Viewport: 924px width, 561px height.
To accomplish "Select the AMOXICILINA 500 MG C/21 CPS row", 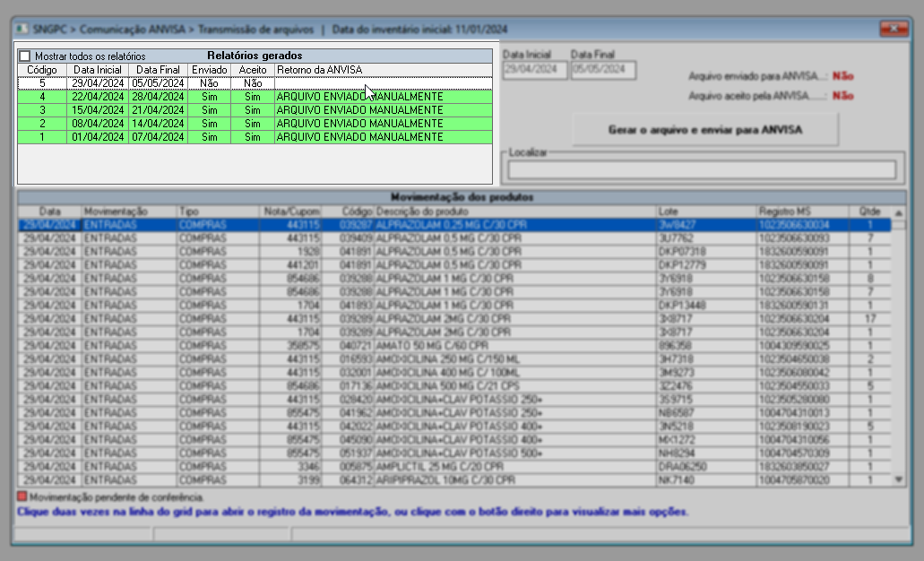I will coord(454,386).
